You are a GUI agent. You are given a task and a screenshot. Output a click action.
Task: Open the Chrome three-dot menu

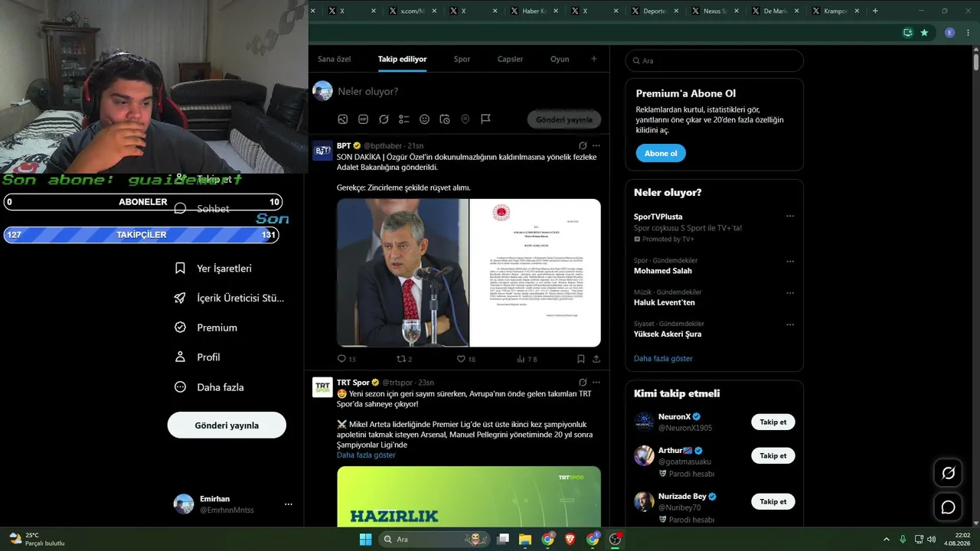tap(967, 33)
